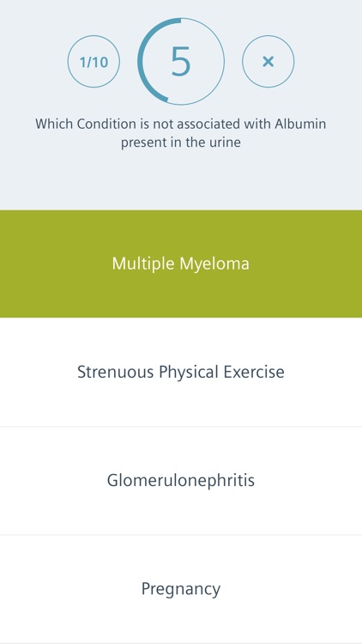Screen dimensions: 362x644
Task: Tap the Glomerulonephritis list row
Action: (181, 480)
